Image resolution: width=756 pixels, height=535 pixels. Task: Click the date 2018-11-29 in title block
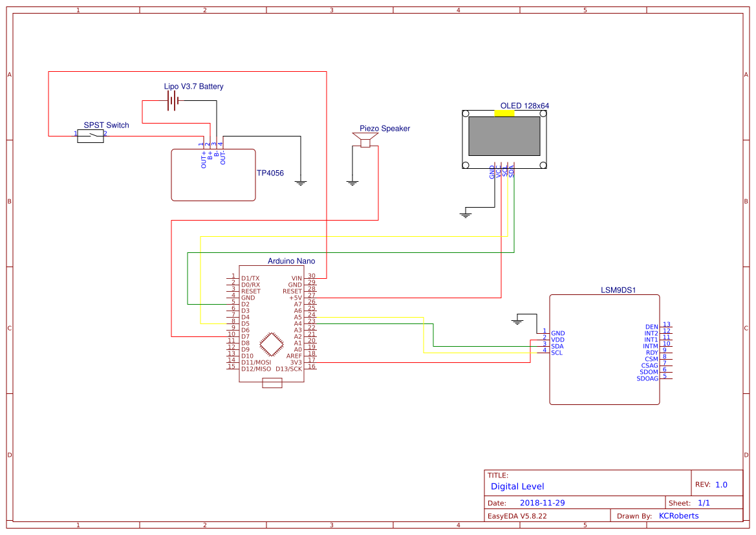545,502
